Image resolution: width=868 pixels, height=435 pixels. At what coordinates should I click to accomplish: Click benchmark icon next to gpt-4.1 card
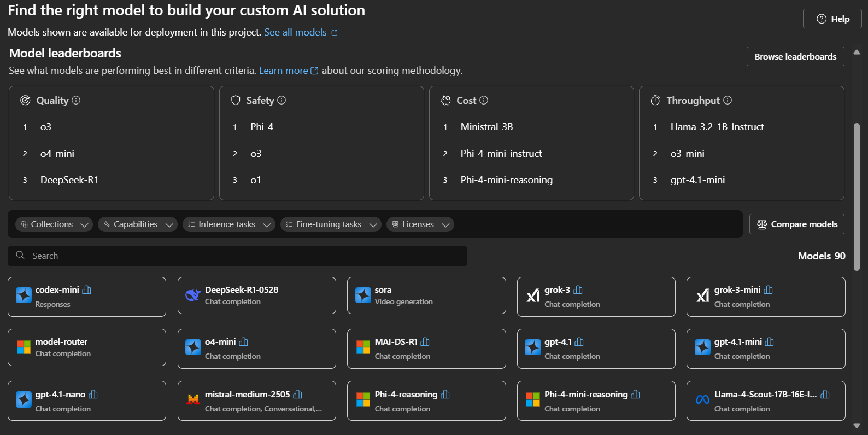click(579, 341)
